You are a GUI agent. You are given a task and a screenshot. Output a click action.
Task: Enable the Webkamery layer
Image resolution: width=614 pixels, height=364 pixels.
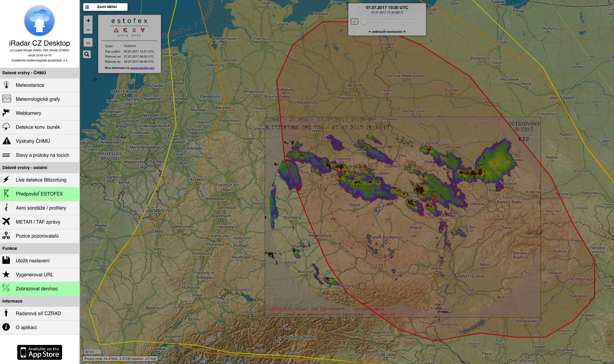point(40,113)
